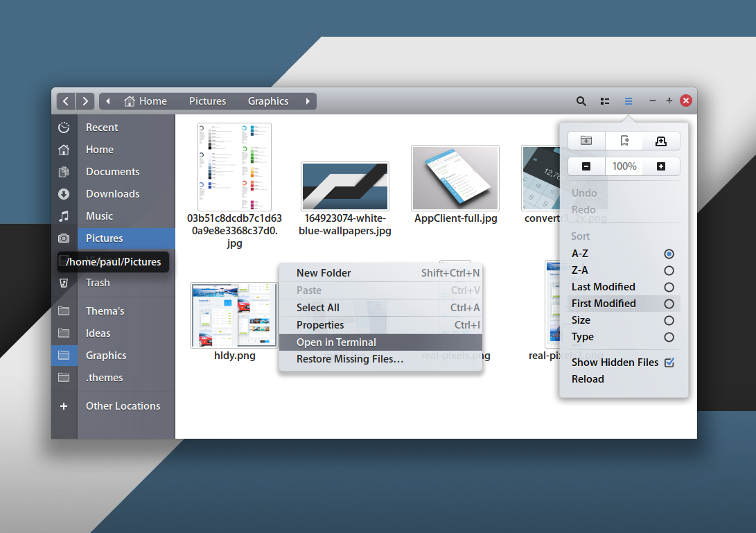Reset zoom via the 100% label
The image size is (756, 533).
coord(624,166)
